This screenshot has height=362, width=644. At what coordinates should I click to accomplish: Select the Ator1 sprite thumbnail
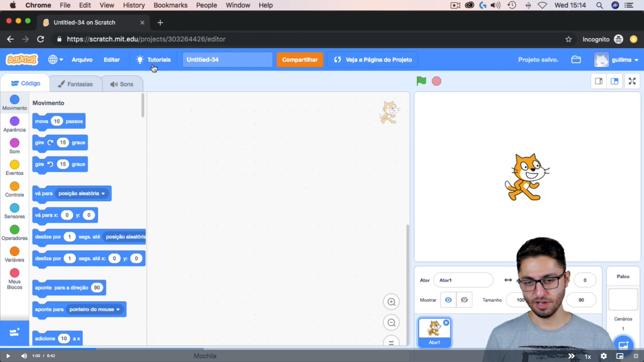click(434, 332)
